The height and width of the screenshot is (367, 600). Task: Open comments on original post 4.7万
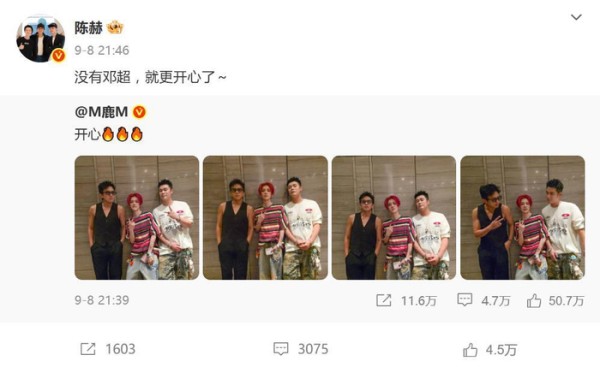point(484,300)
